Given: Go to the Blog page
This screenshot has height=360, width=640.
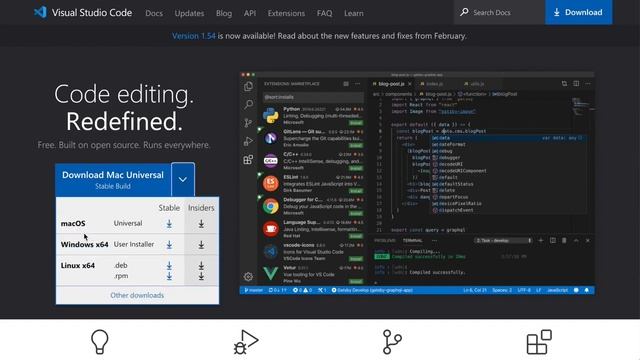Looking at the screenshot, I should pyautogui.click(x=224, y=13).
